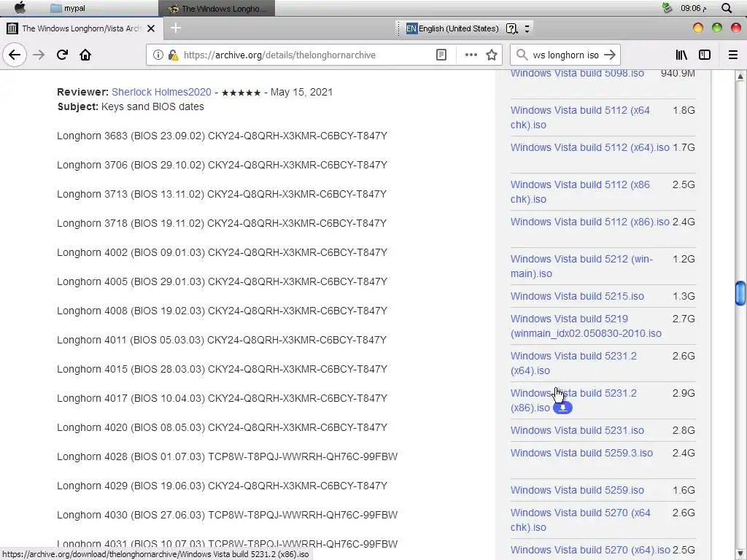Click the 2.9G size of 5231.2 (x86).iso
Screen dimensions: 747x560
pyautogui.click(x=684, y=393)
